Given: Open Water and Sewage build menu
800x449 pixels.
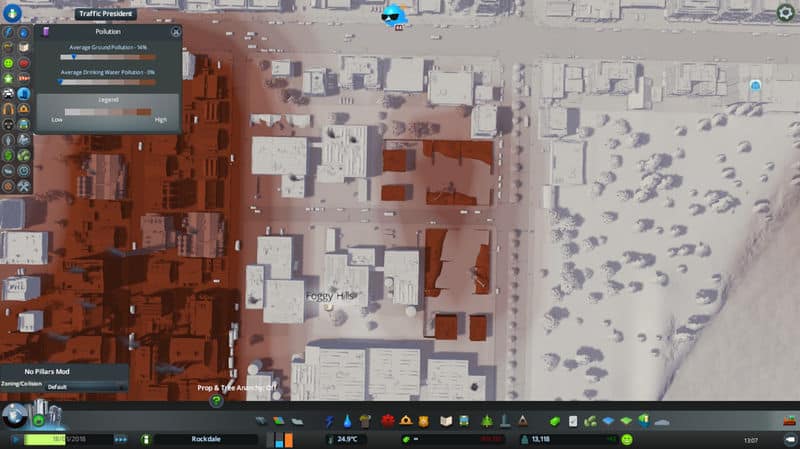Looking at the screenshot, I should pos(347,421).
